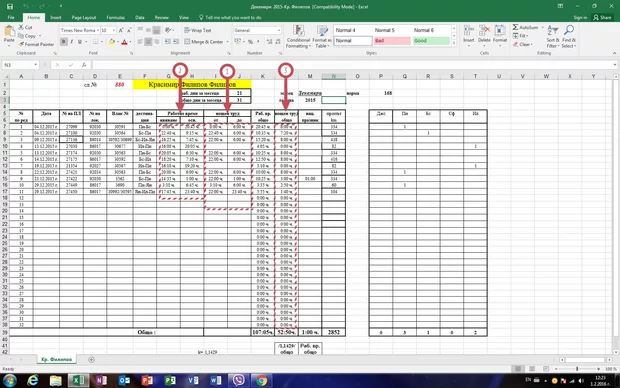
Task: Click the Chrome icon in taskbar
Action: tap(261, 380)
